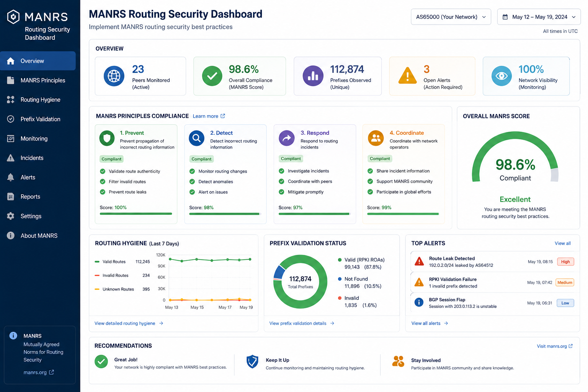
Task: Click the Detect anomalies check item
Action: pyautogui.click(x=211, y=181)
